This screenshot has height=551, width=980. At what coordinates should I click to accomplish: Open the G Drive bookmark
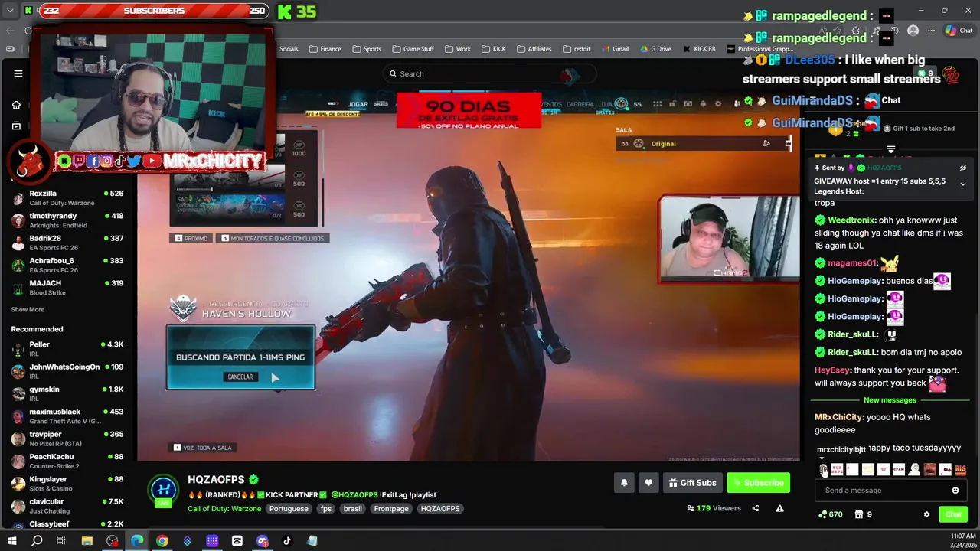tap(655, 49)
